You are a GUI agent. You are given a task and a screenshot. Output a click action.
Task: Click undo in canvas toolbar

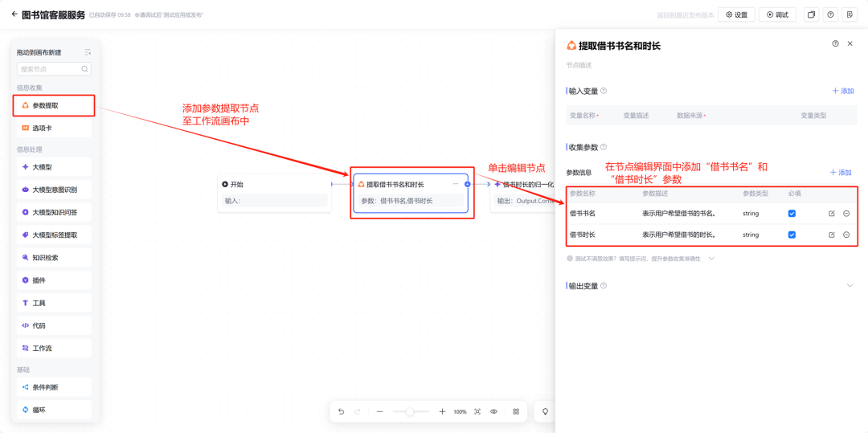pos(341,411)
